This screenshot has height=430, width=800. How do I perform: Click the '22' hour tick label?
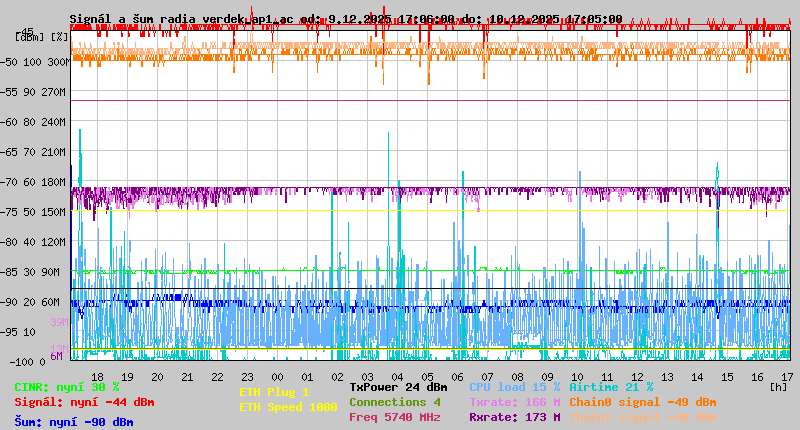point(217,377)
